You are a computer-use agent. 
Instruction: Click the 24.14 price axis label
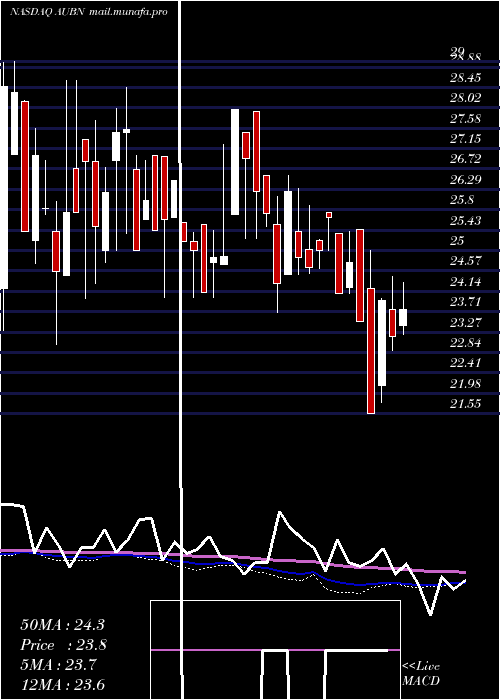point(465,282)
